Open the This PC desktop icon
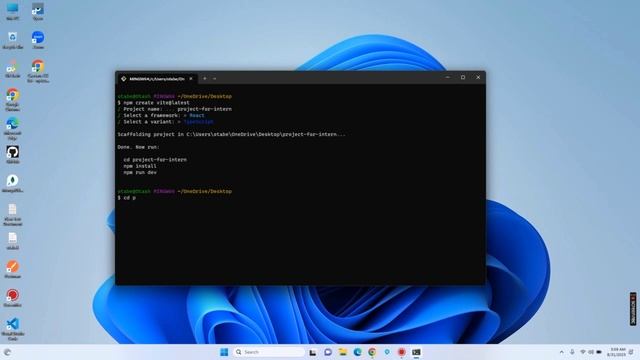Screen dimensions: 640x360 13,11
